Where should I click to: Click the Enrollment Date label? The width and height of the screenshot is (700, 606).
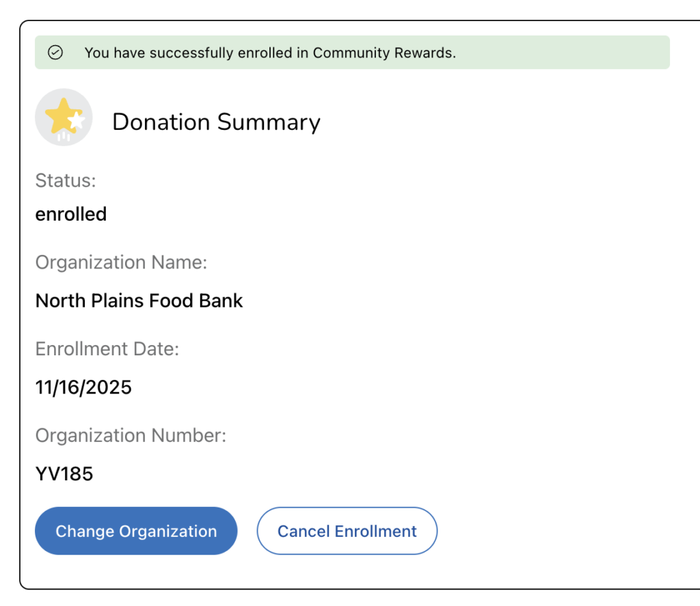[x=107, y=349]
